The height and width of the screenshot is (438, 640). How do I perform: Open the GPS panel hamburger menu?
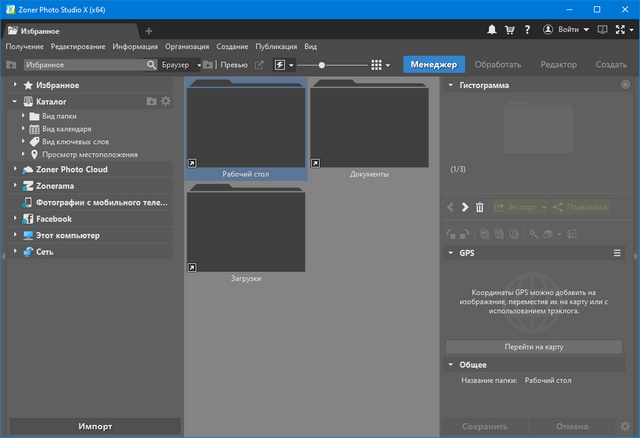(x=617, y=254)
